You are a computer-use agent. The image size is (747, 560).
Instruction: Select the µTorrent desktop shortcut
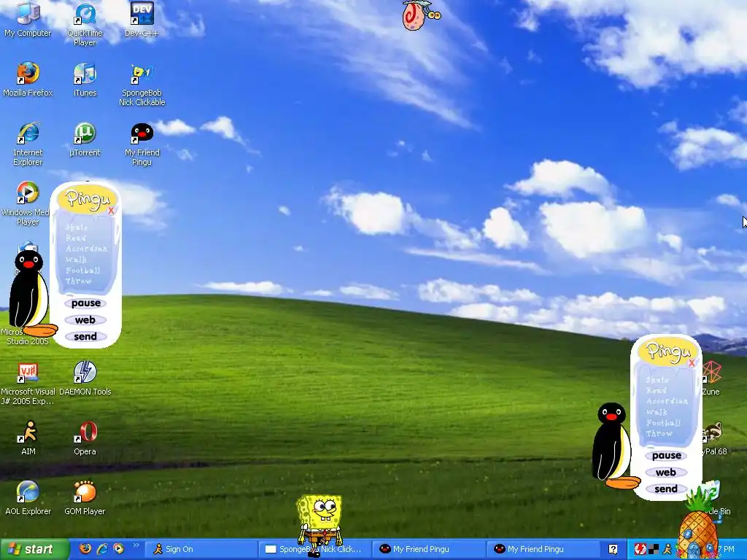pyautogui.click(x=85, y=139)
